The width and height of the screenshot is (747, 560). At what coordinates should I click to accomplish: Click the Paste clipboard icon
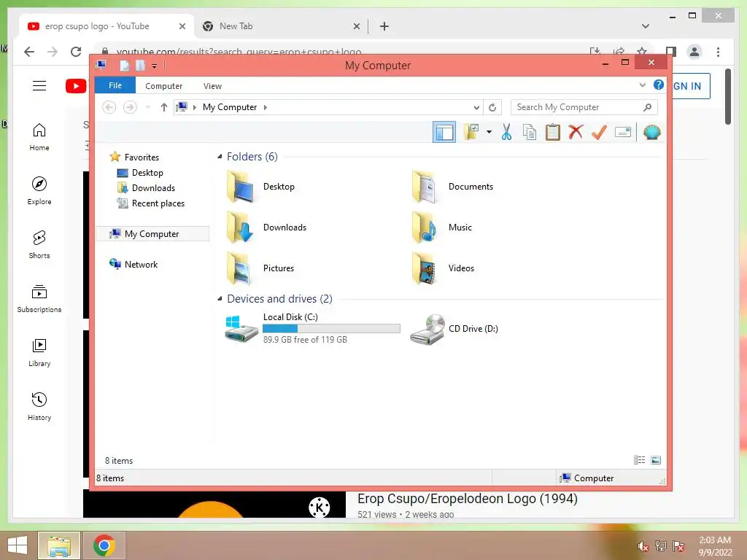(553, 132)
